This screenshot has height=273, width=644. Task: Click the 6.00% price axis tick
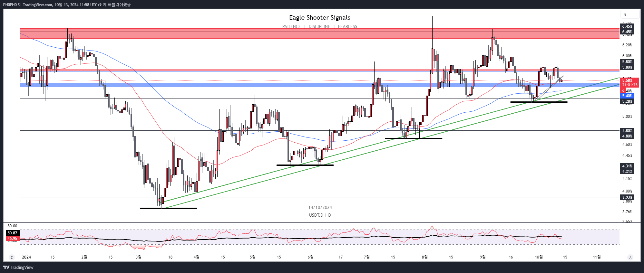click(x=627, y=56)
